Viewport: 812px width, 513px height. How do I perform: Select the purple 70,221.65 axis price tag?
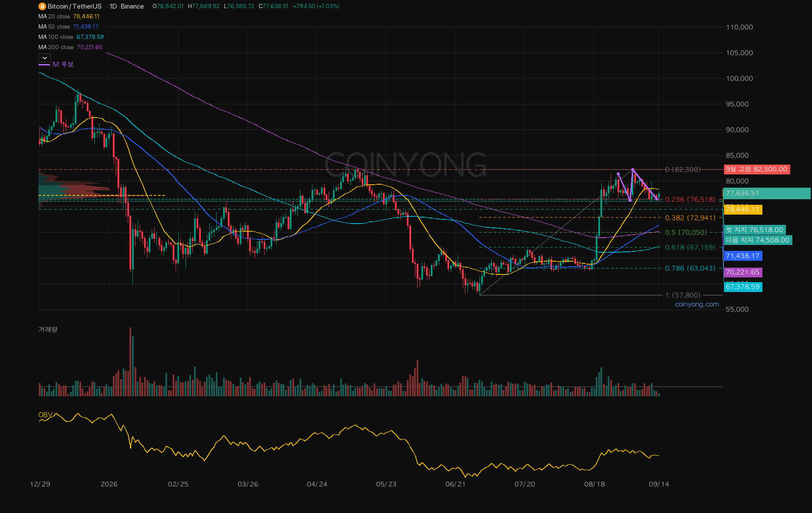[x=743, y=272]
